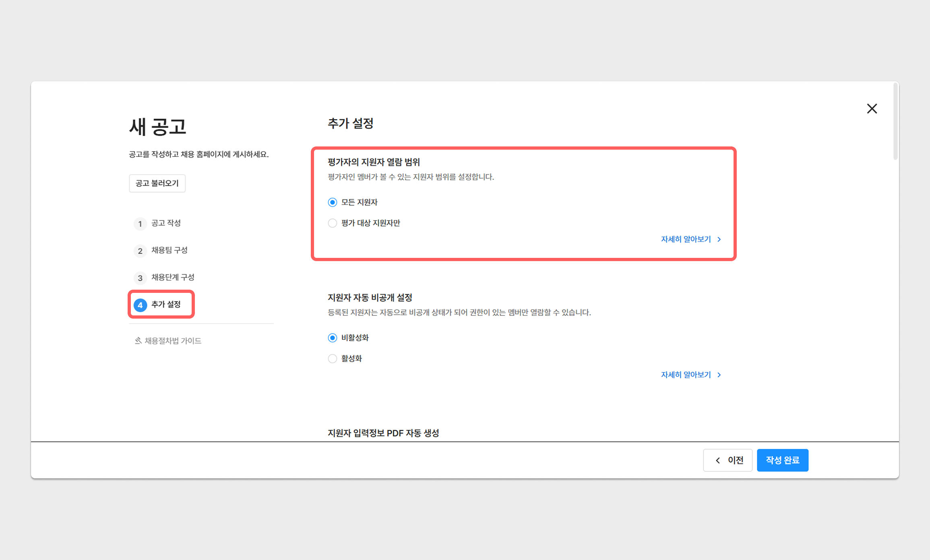Select the 평가 대상 지원자만 radio option
Viewport: 930px width, 560px height.
click(332, 223)
